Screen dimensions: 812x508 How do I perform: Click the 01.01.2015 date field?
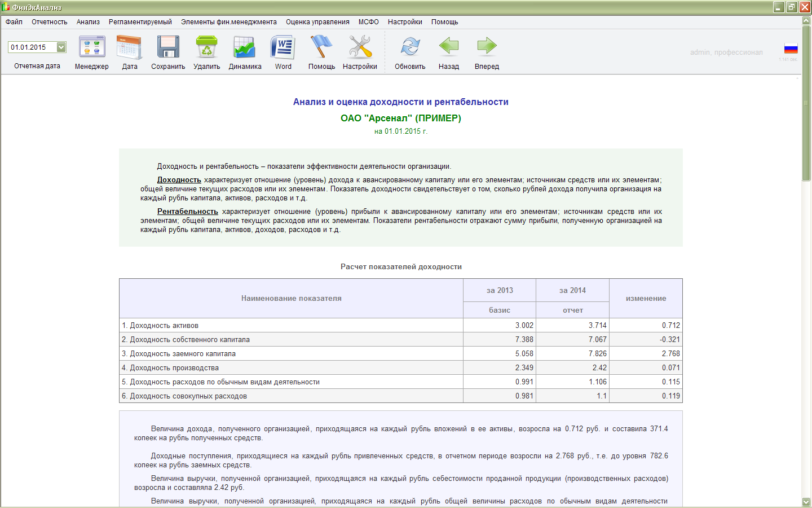tap(32, 47)
